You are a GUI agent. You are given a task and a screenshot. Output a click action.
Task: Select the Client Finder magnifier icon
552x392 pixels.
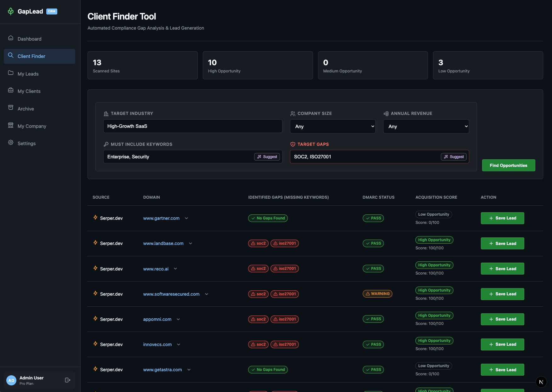coord(10,55)
